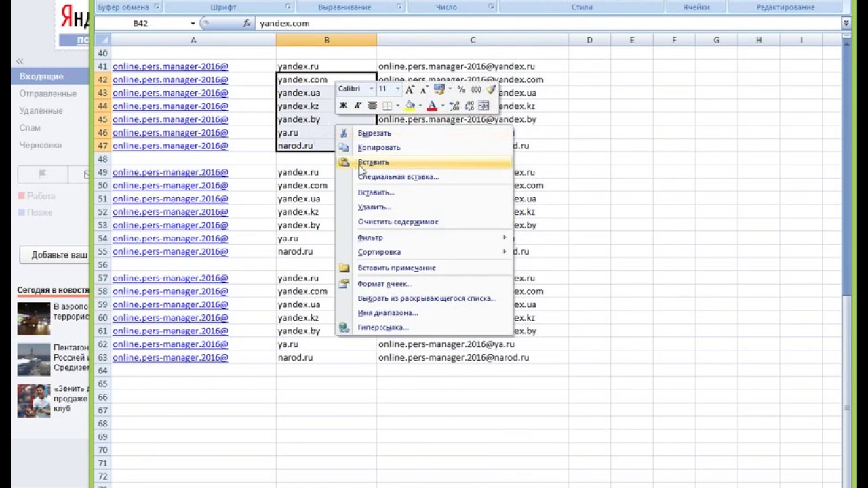Select the Format Painter brush icon

(x=491, y=89)
